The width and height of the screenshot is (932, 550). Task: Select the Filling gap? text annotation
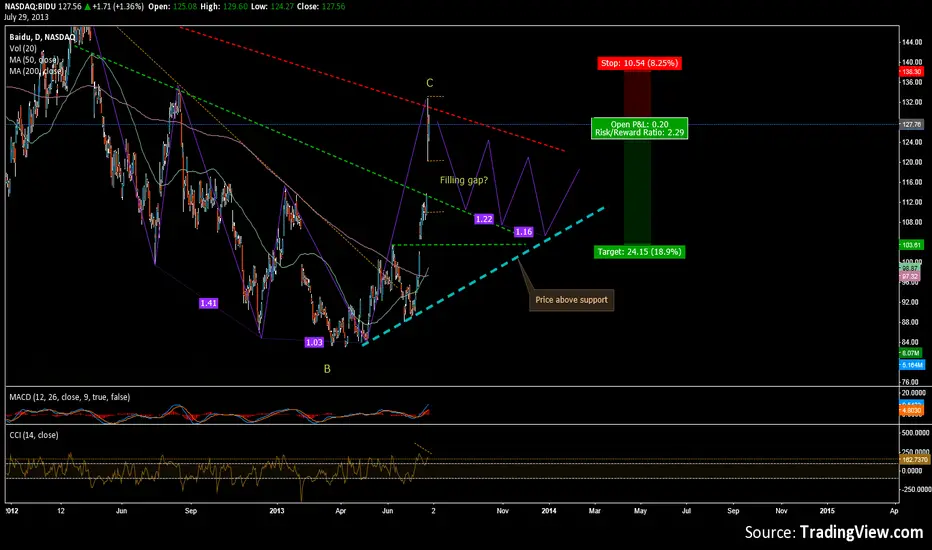(464, 180)
